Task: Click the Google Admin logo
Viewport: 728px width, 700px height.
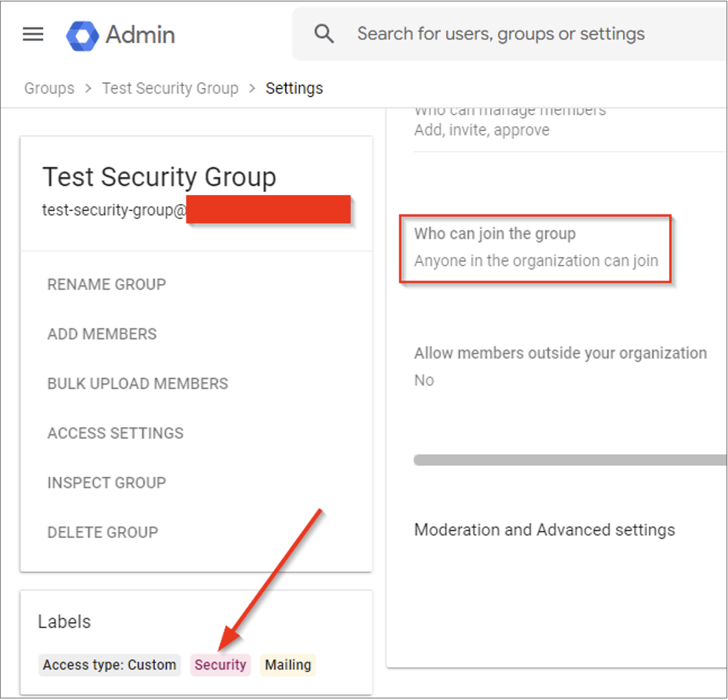Action: coord(121,35)
